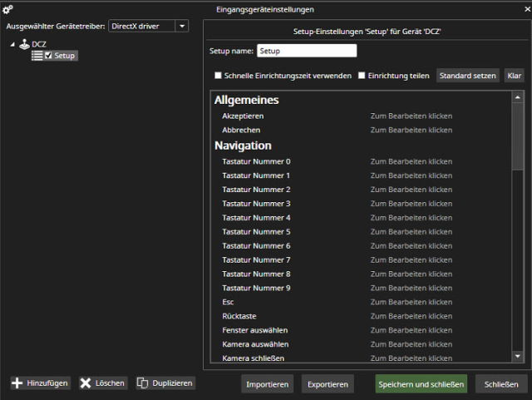Click the X icon of Löschen
The image size is (532, 400).
(x=86, y=383)
